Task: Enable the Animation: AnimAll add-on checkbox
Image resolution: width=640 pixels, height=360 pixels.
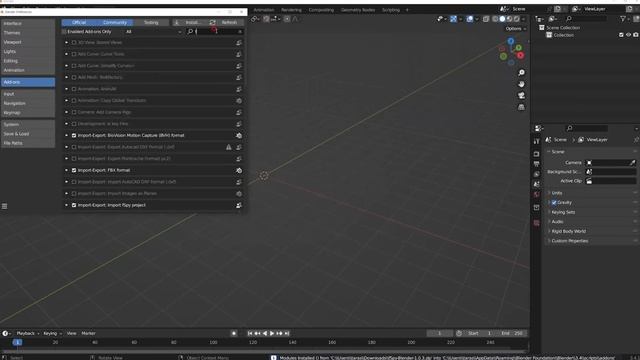Action: tap(74, 89)
